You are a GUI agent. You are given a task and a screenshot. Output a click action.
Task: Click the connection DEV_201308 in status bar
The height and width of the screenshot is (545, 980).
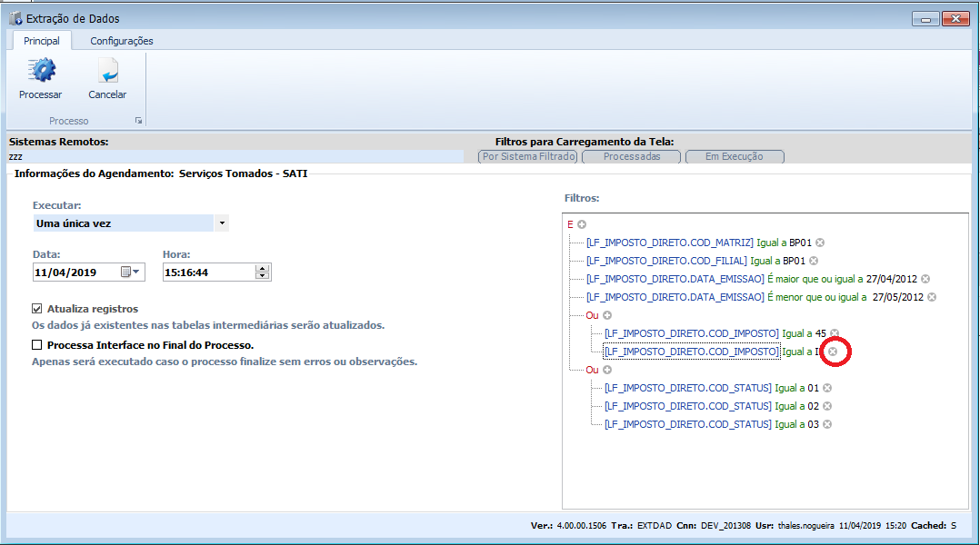[725, 526]
